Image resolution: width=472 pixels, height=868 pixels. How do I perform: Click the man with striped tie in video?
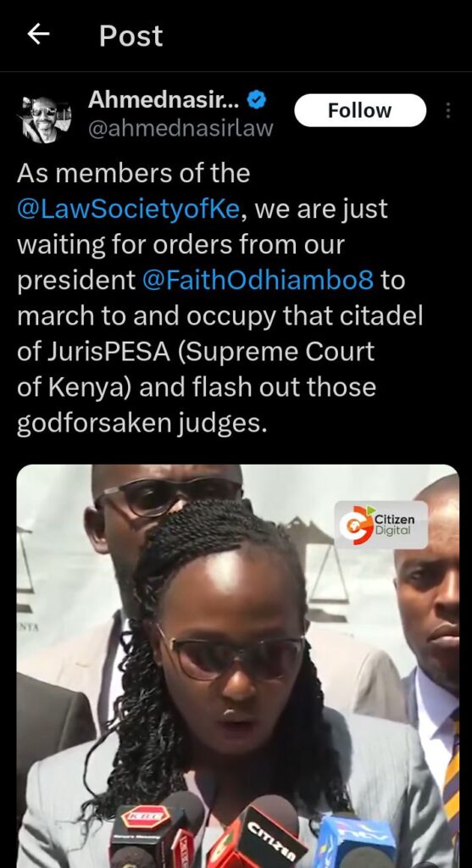(429, 654)
